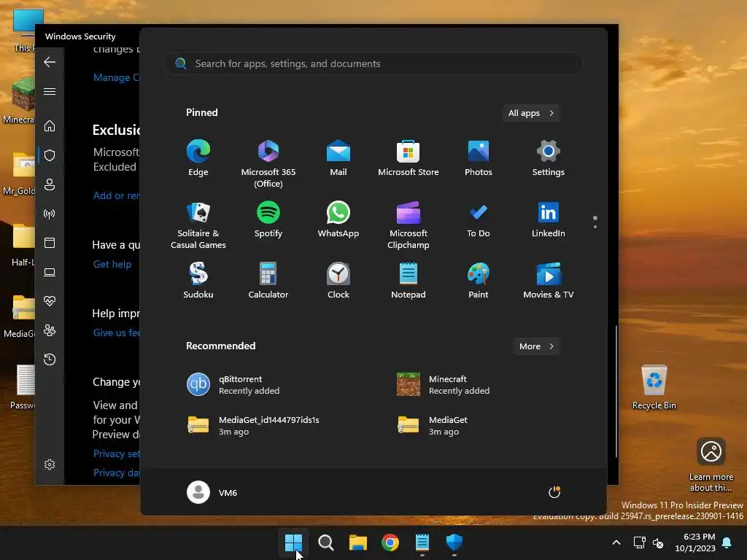
Task: Open the Clock app
Action: pyautogui.click(x=338, y=281)
